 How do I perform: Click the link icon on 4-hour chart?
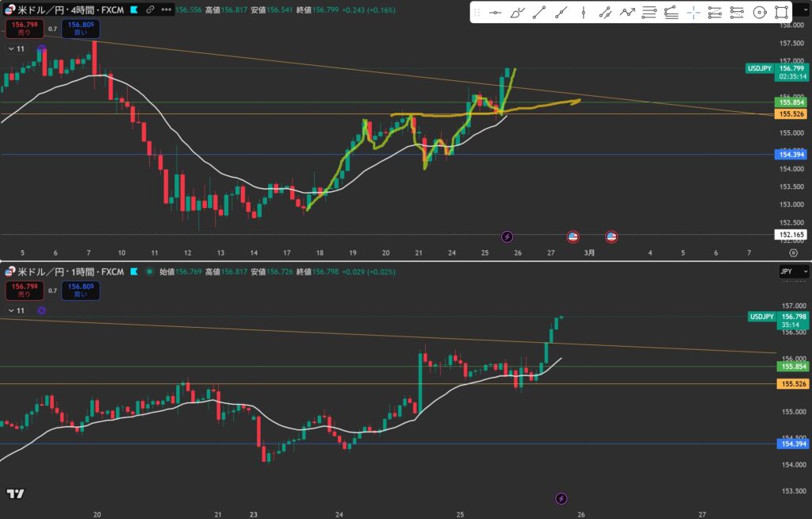(x=150, y=10)
